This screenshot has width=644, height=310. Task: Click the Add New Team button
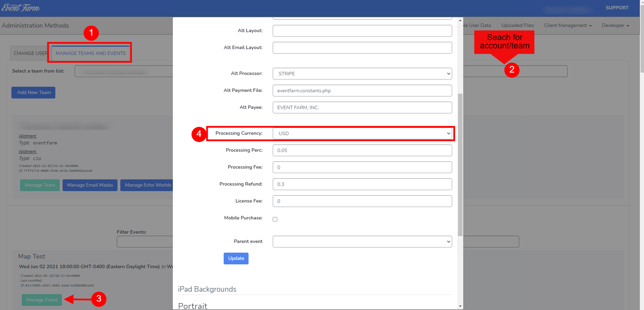pyautogui.click(x=34, y=93)
